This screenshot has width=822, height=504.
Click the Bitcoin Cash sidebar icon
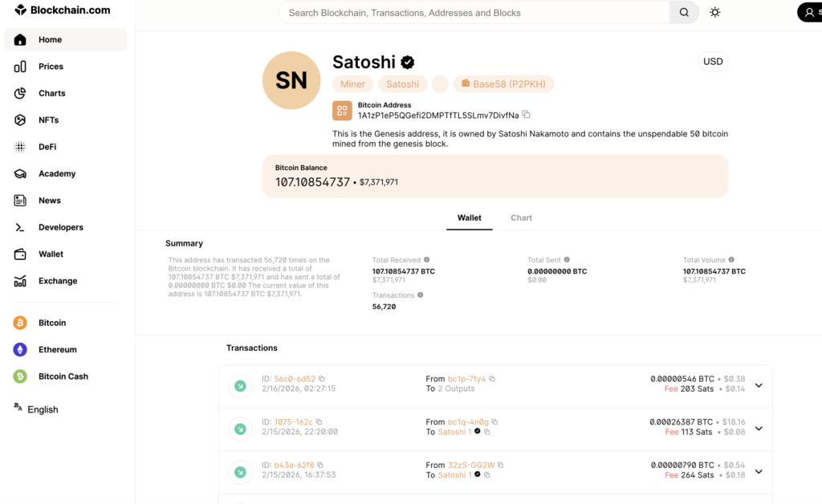pyautogui.click(x=20, y=376)
